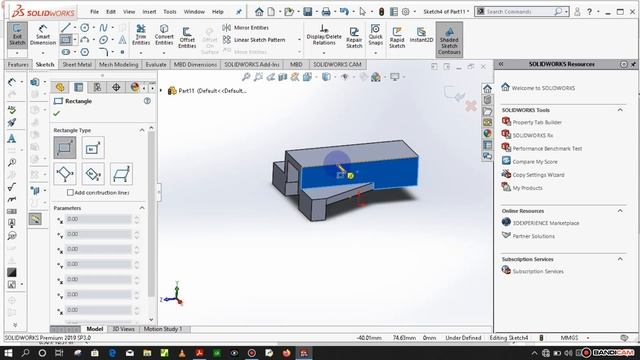Open Appearances tab in task pane

(x=487, y=133)
